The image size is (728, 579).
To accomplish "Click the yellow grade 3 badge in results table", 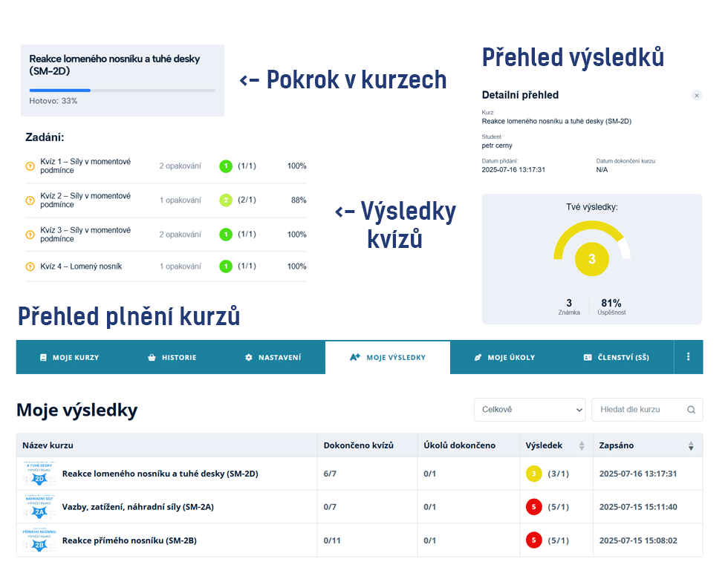I will click(x=533, y=474).
